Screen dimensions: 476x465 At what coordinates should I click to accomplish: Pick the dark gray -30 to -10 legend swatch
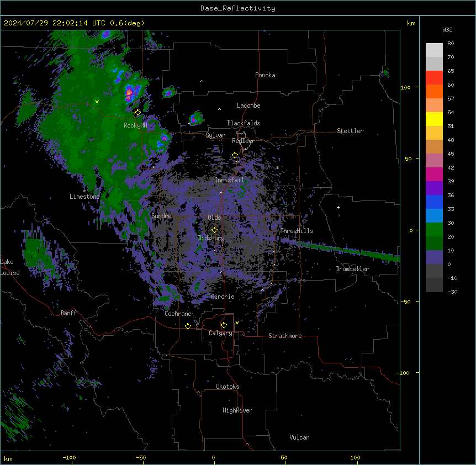click(x=434, y=285)
